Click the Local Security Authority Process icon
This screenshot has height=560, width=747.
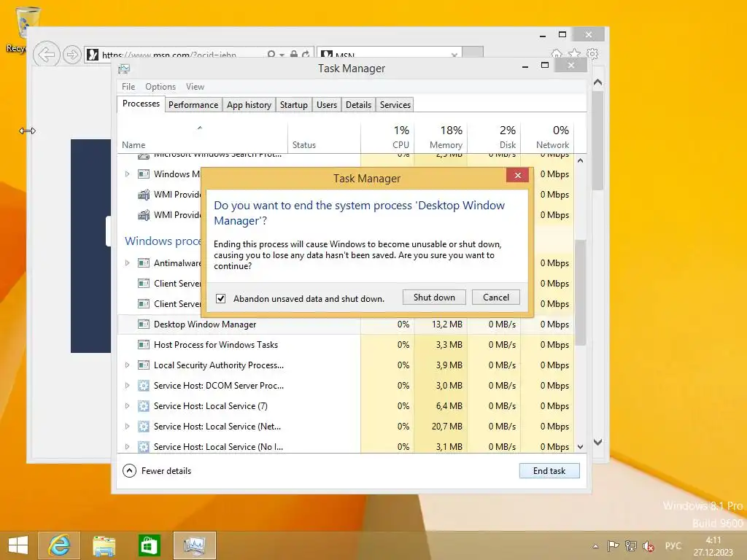coord(144,365)
